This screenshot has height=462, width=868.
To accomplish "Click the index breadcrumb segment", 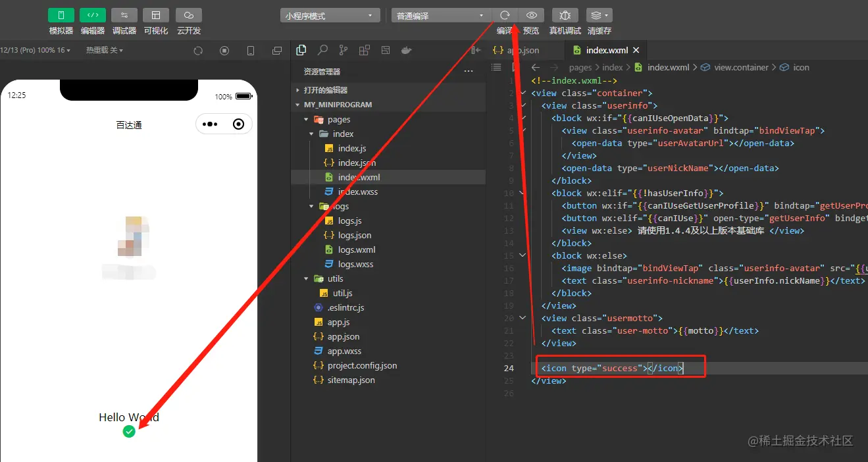I will point(612,67).
